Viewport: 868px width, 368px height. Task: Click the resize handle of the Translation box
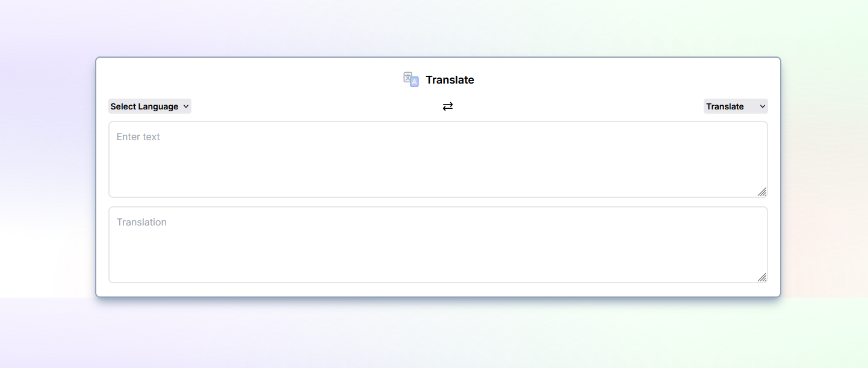(762, 277)
